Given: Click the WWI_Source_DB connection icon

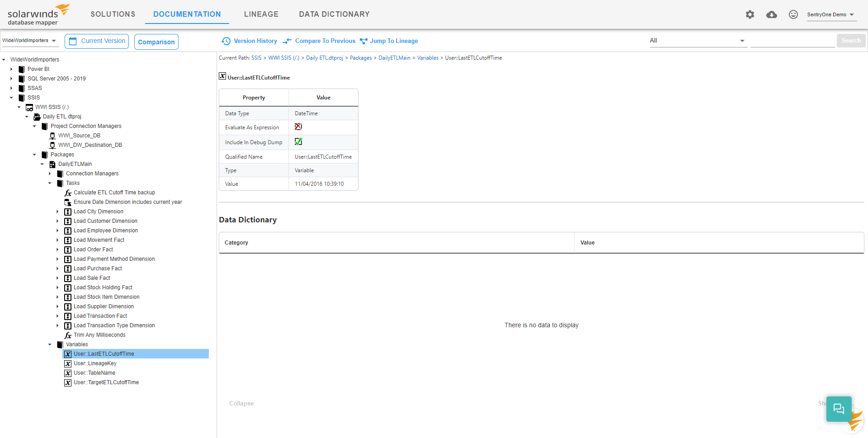Looking at the screenshot, I should point(52,136).
